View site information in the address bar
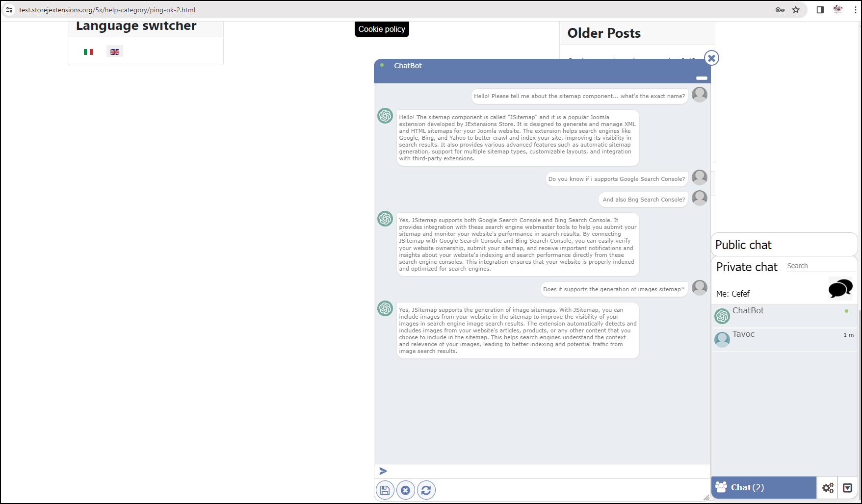This screenshot has width=862, height=504. pos(9,10)
